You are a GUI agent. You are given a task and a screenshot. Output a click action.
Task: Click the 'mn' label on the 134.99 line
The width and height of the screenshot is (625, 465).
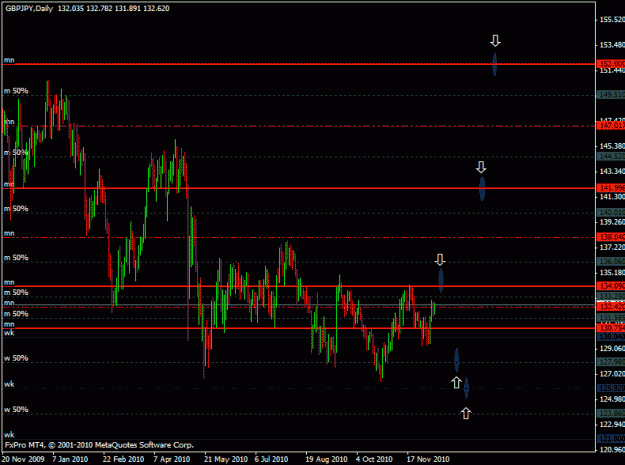pyautogui.click(x=9, y=283)
